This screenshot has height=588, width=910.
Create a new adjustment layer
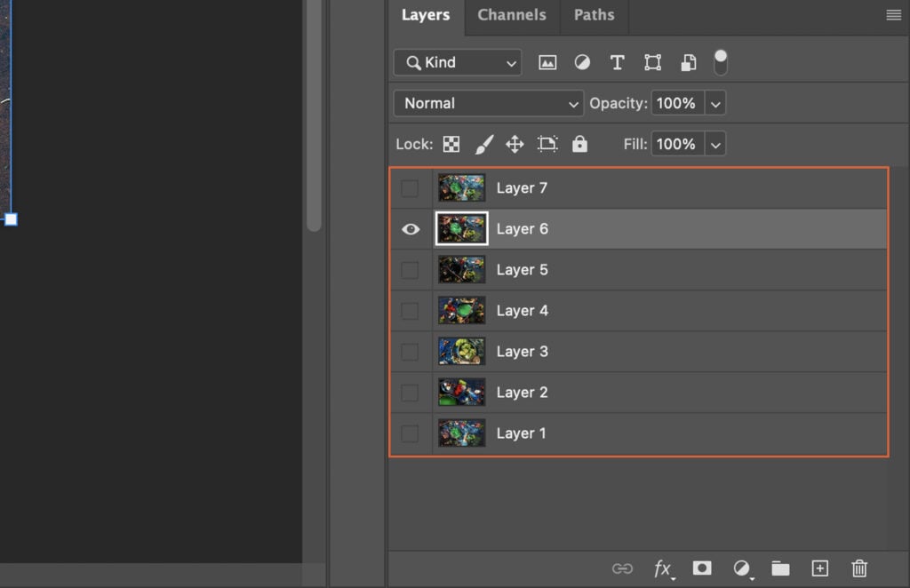coord(741,568)
